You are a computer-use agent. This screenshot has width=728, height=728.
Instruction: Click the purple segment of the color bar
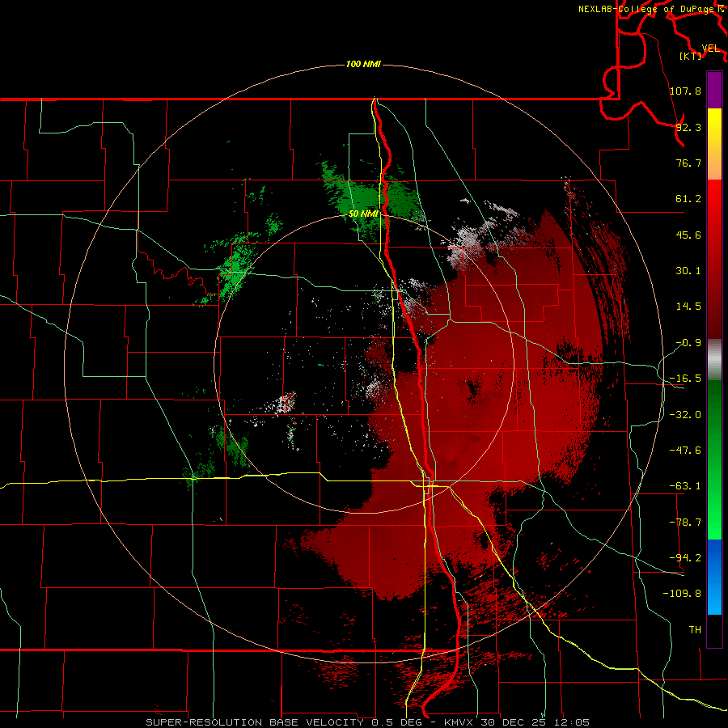[714, 90]
